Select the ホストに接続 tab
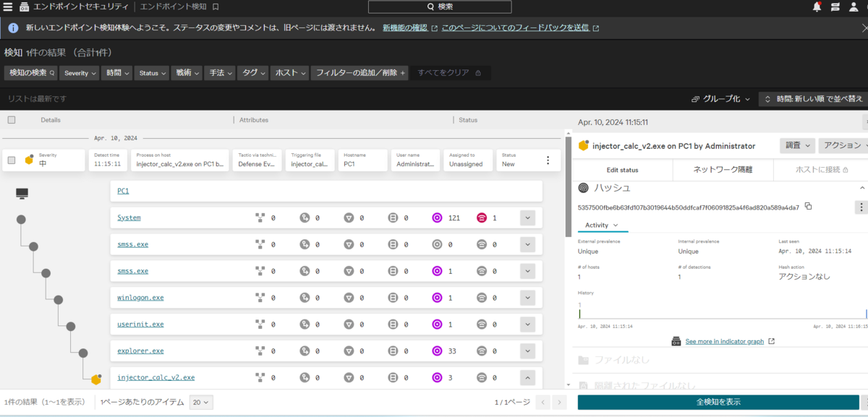This screenshot has width=868, height=417. [x=821, y=170]
